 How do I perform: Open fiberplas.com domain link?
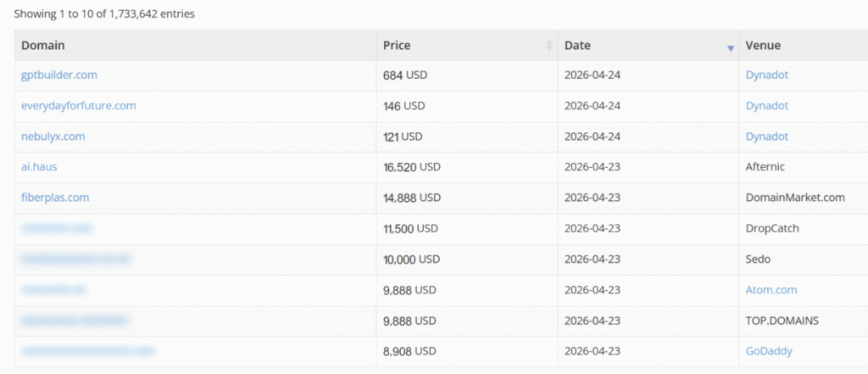tap(55, 198)
